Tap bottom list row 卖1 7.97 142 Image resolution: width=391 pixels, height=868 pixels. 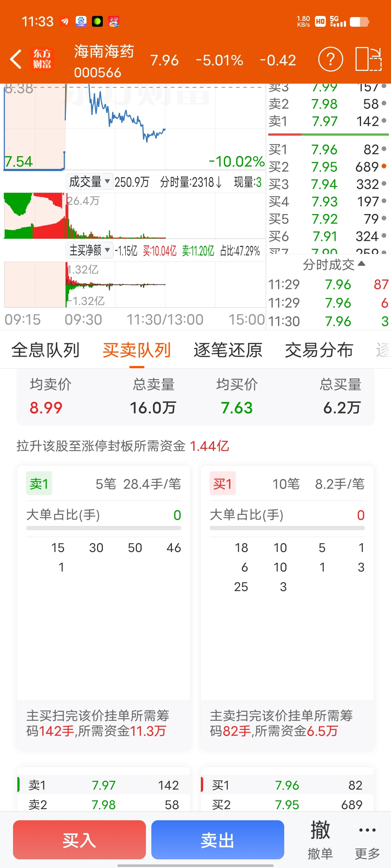click(104, 785)
